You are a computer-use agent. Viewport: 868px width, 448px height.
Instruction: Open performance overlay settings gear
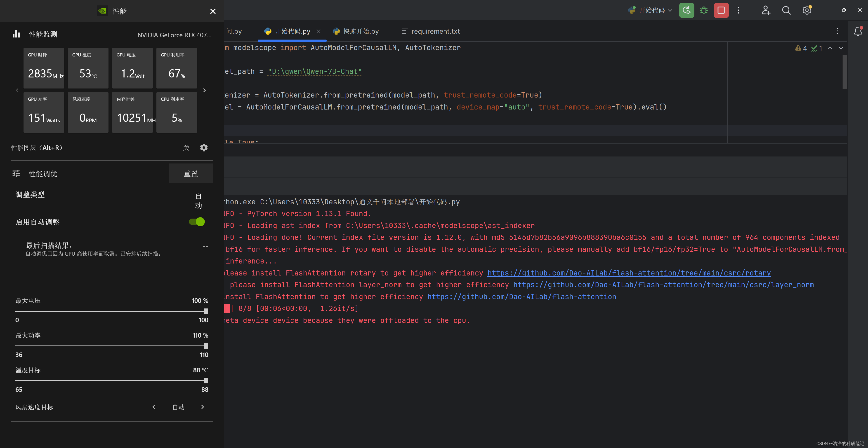point(204,147)
